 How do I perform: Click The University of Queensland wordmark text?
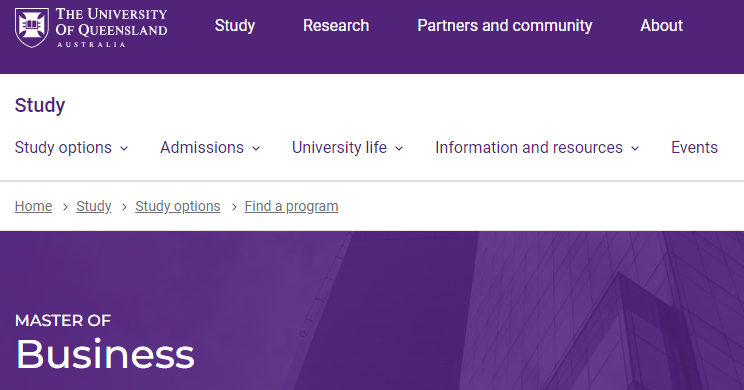pyautogui.click(x=112, y=28)
